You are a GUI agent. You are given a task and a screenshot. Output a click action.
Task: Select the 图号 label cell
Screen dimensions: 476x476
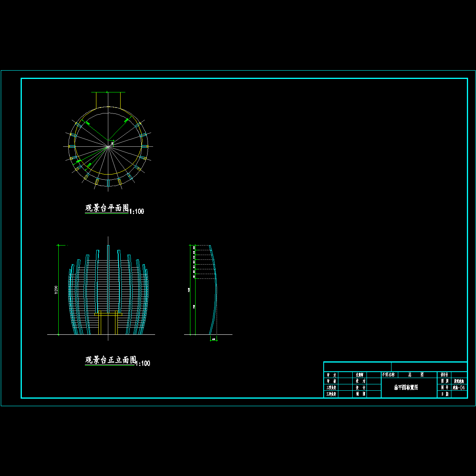coord(444,388)
